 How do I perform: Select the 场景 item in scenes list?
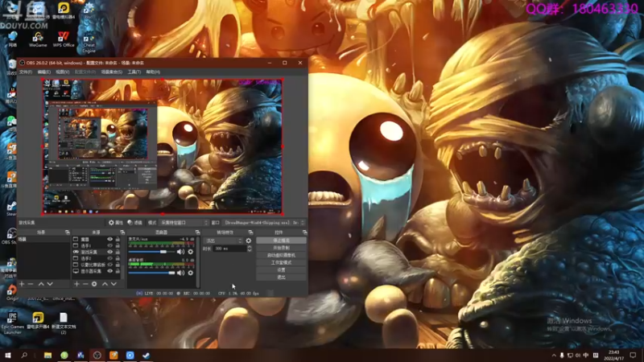tap(43, 239)
